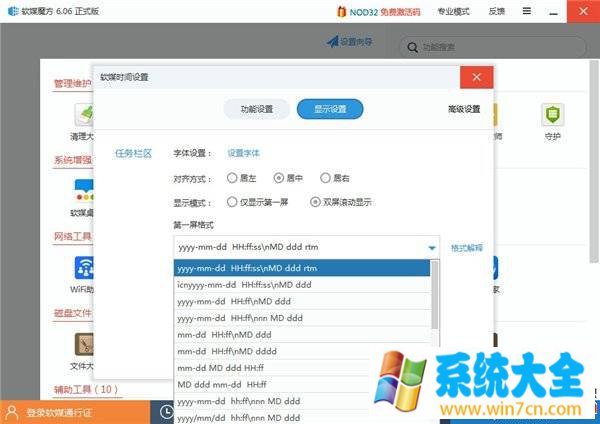Open the 清理大师 broom icon
600x424 pixels.
[84, 115]
